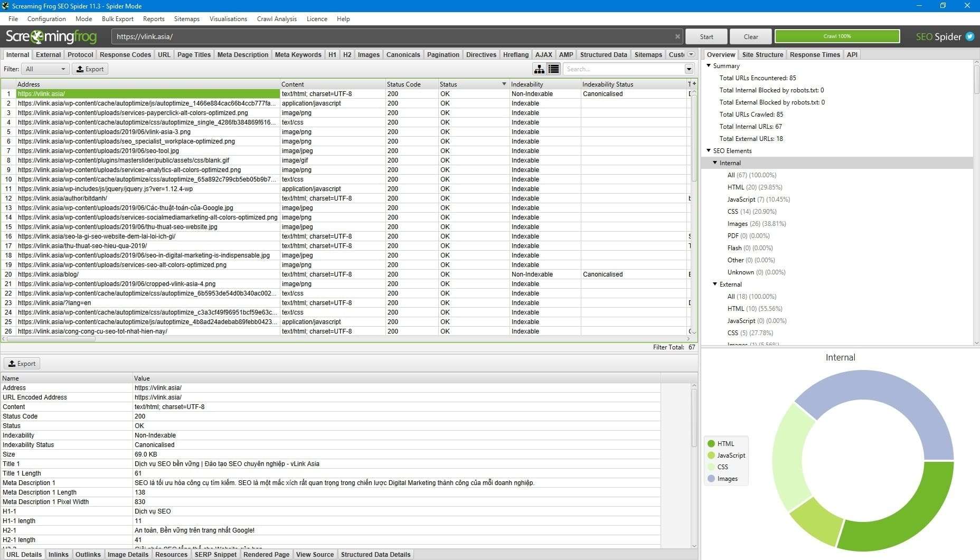Image resolution: width=980 pixels, height=560 pixels.
Task: Select HTML (20) under Internal
Action: point(755,187)
